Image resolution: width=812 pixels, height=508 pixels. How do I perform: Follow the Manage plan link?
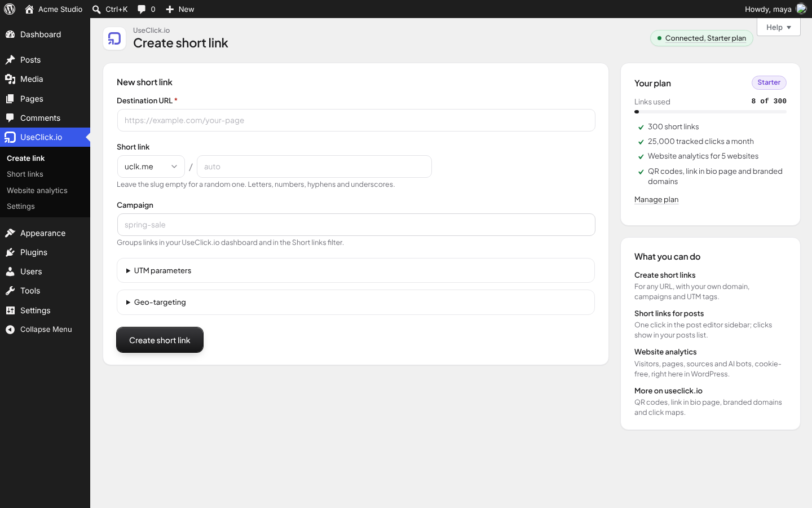[656, 199]
